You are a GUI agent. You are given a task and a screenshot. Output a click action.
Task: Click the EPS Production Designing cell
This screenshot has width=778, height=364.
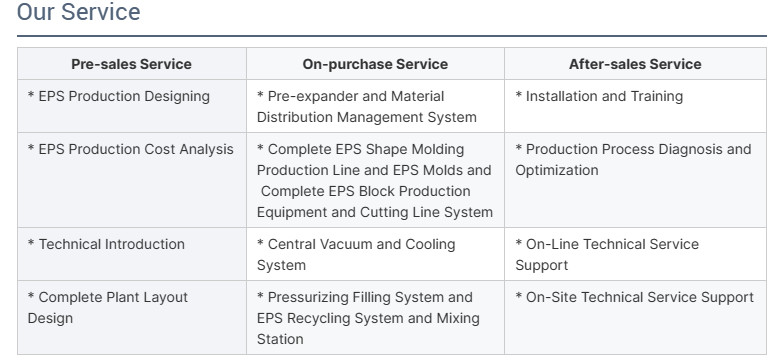[x=131, y=106]
